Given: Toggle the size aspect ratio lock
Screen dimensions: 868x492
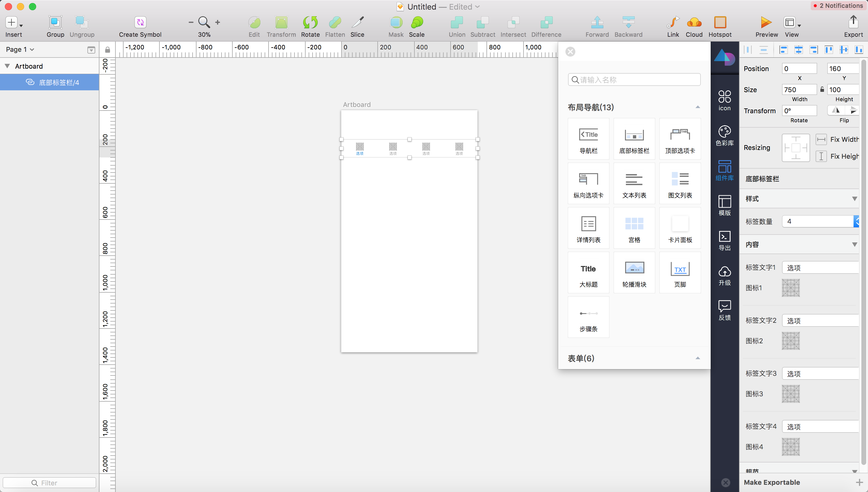Looking at the screenshot, I should point(822,89).
